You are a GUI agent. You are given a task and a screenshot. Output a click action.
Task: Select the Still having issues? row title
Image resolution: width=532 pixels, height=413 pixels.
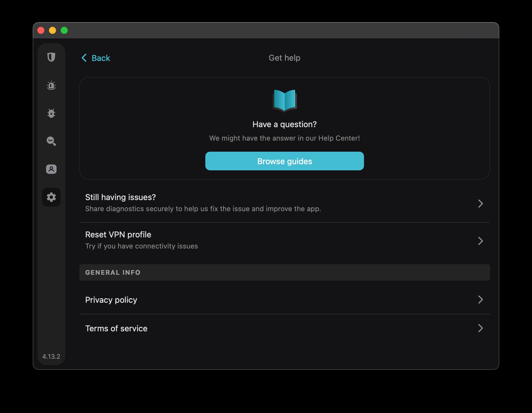[120, 197]
